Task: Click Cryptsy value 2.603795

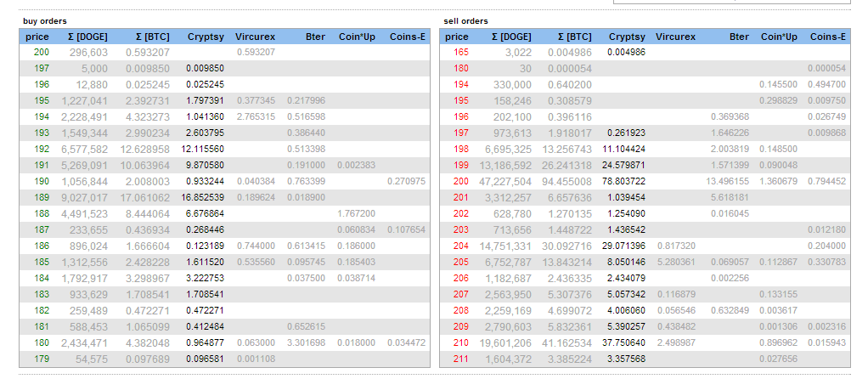Action: click(x=206, y=133)
